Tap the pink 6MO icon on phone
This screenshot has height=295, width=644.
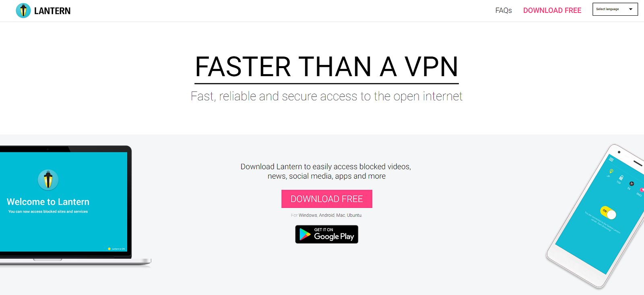(642, 190)
